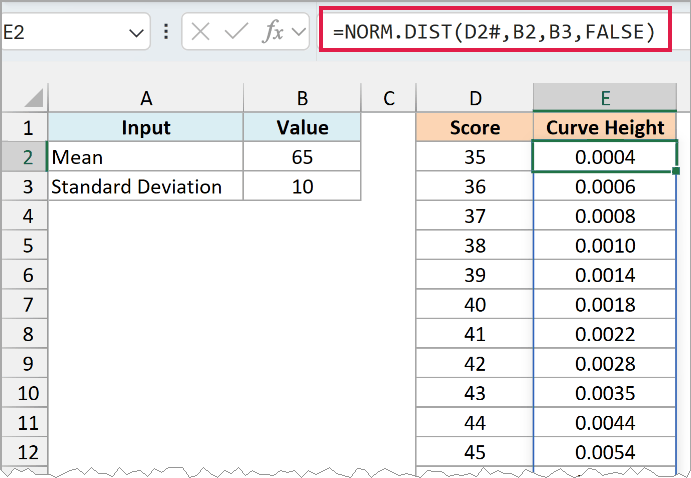Click the Score cell 38
691x478 pixels.
click(x=475, y=245)
